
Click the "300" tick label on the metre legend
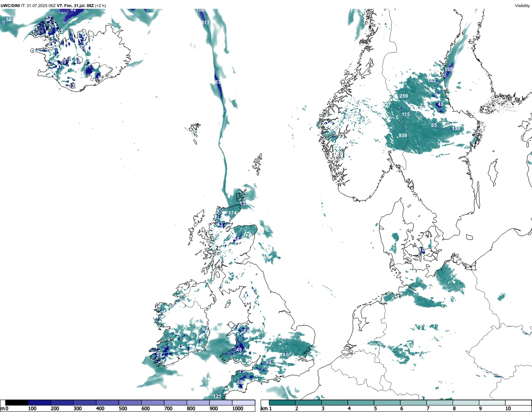pos(77,409)
